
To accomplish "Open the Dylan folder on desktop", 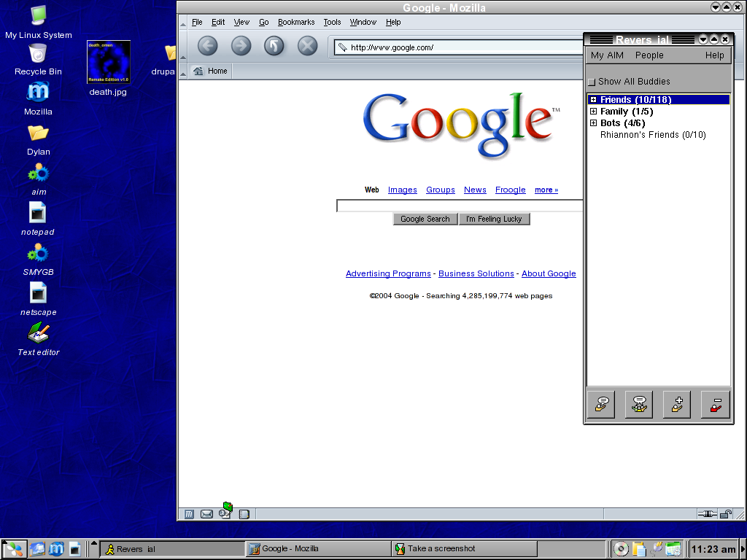I will click(38, 140).
